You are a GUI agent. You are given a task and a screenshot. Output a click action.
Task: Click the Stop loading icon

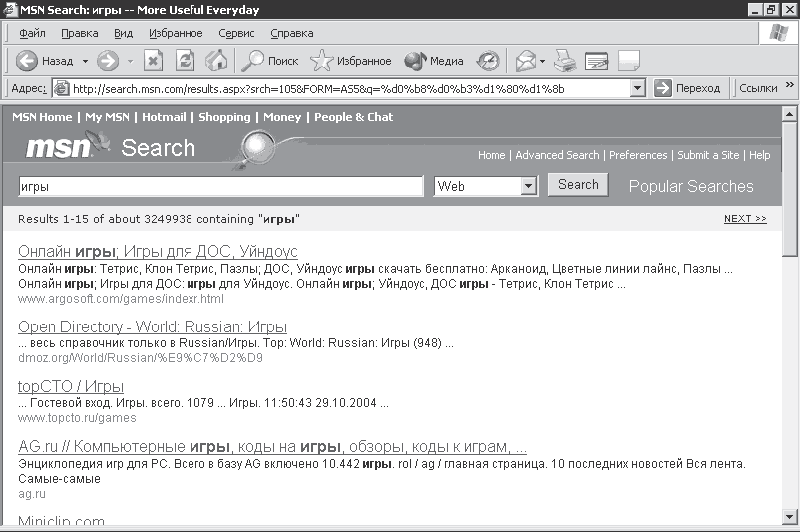coord(153,61)
